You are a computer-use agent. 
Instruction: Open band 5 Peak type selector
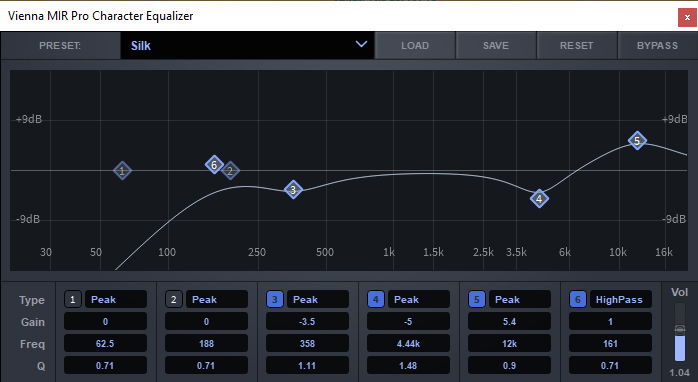point(520,299)
